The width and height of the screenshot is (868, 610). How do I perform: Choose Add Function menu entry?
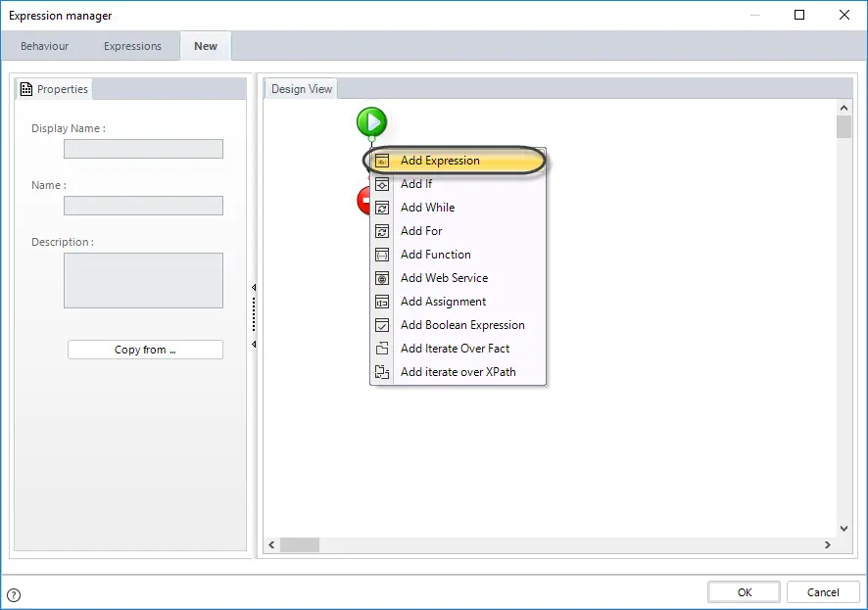pos(458,255)
